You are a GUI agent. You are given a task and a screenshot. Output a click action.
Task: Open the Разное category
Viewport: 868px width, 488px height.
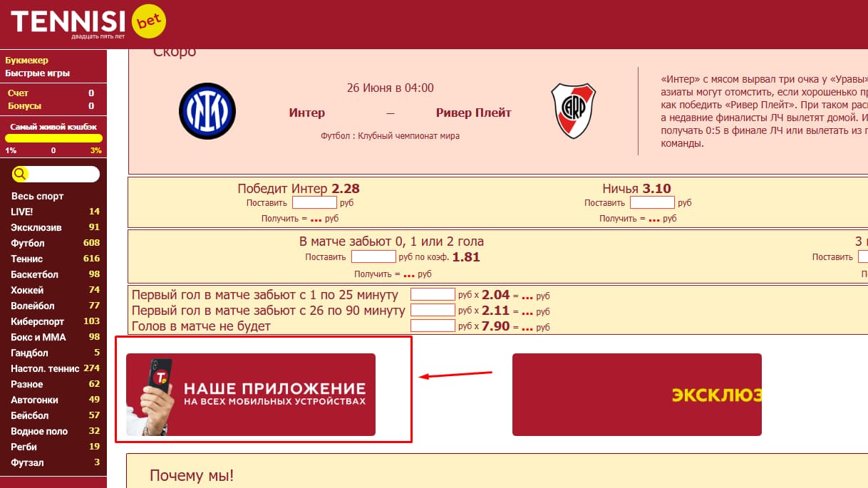pyautogui.click(x=54, y=384)
